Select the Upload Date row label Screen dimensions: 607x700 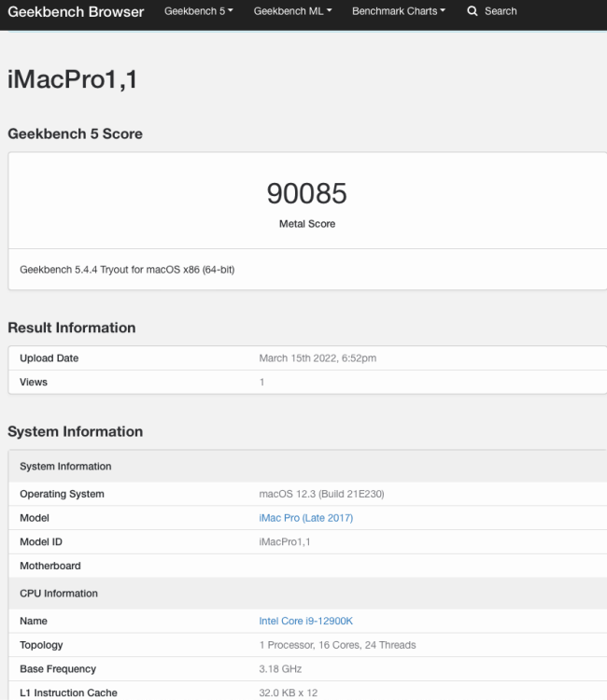[49, 358]
